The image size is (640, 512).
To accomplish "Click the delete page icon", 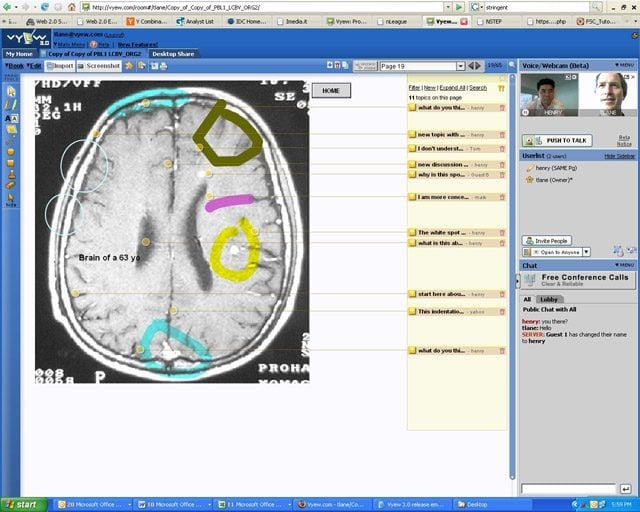I will [x=338, y=65].
